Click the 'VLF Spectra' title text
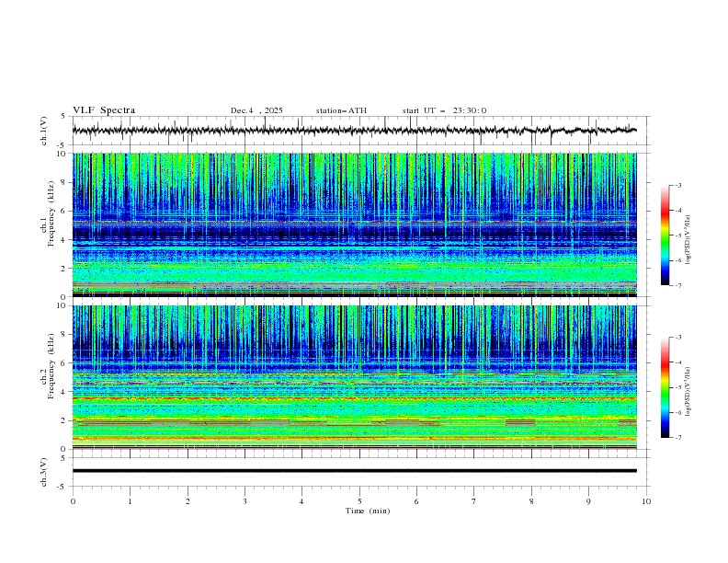 point(104,110)
